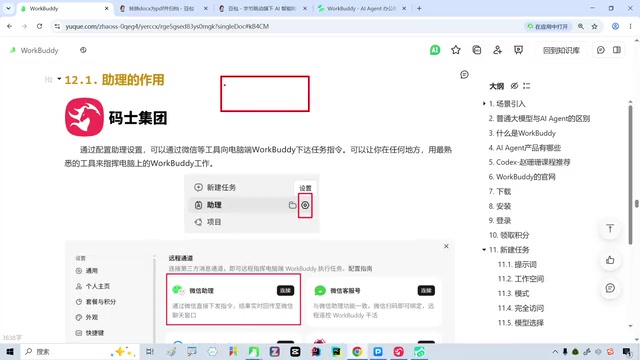
Task: Switch to WorkBuddy - AI Agent browser tab
Action: tap(361, 8)
